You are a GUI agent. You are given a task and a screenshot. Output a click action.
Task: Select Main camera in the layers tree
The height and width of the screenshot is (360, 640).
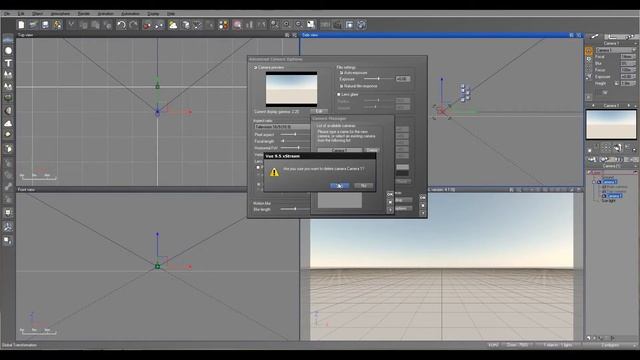[617, 187]
